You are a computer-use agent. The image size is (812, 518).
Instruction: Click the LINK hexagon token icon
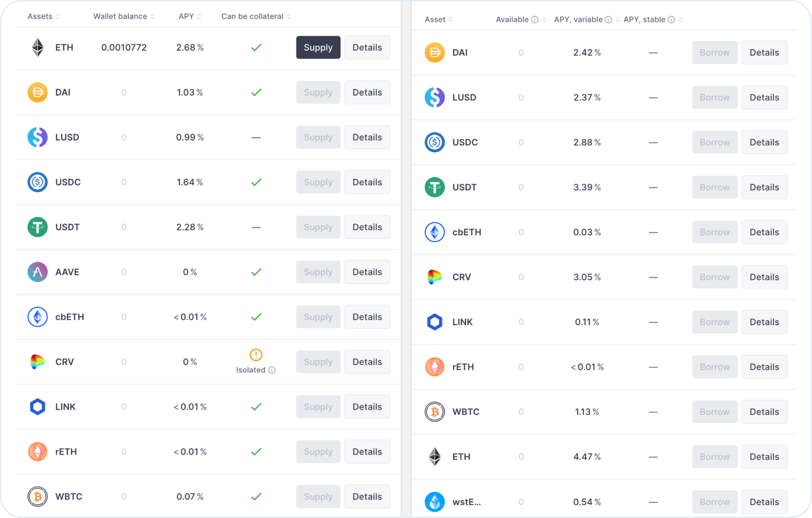point(38,406)
